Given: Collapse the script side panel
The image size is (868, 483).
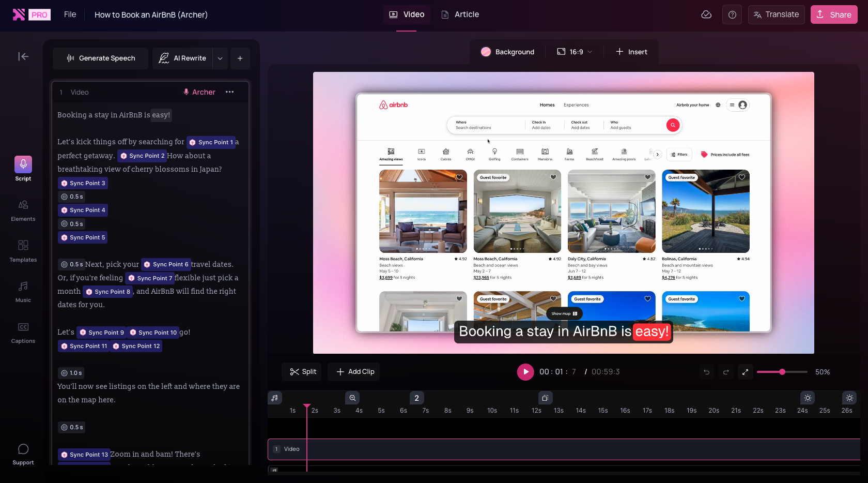Looking at the screenshot, I should [23, 56].
